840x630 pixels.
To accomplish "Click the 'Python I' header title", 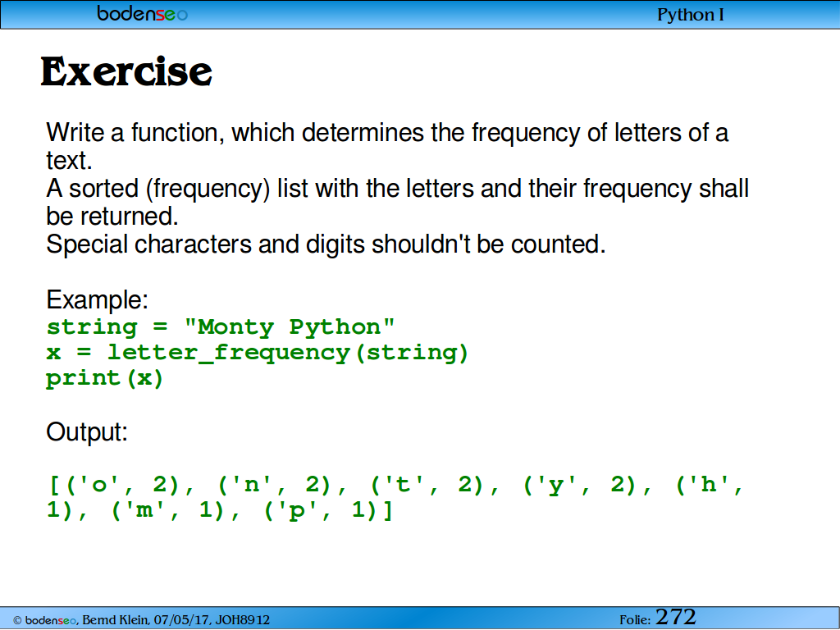I will pyautogui.click(x=691, y=15).
